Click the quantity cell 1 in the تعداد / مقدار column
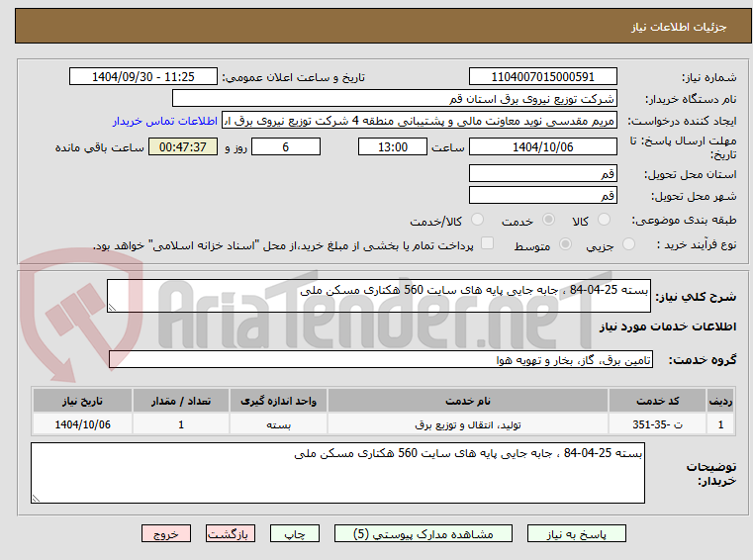Image resolution: width=753 pixels, height=560 pixels. coord(181,424)
